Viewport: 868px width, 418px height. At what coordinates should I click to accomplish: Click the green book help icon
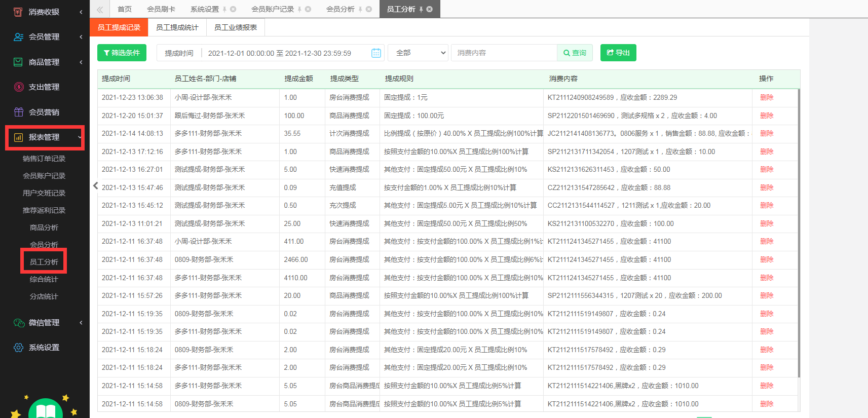46,409
